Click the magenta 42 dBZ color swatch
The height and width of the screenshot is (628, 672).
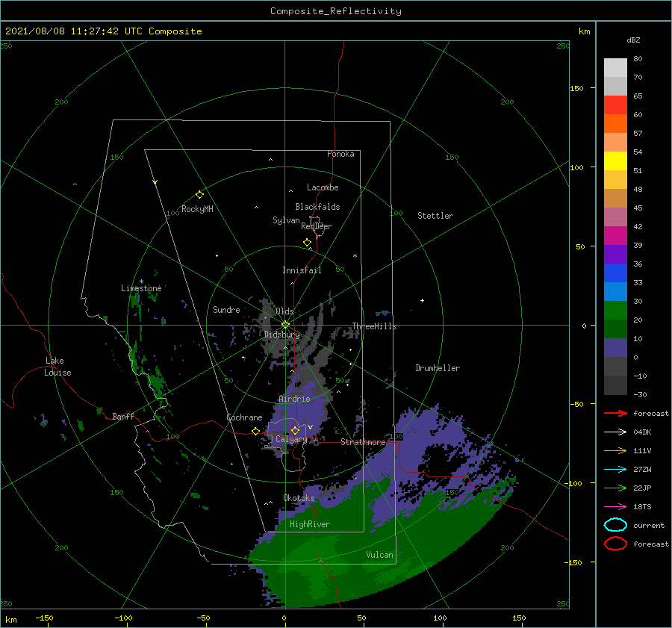click(x=615, y=235)
